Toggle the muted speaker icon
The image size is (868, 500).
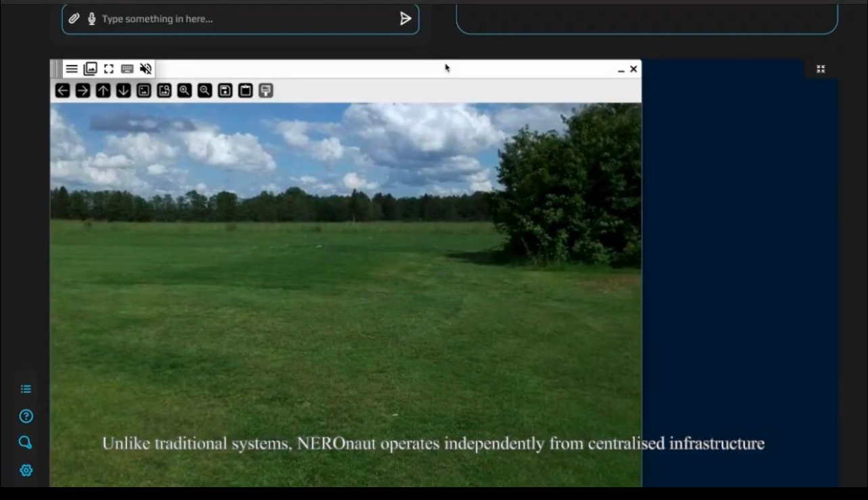(x=145, y=69)
